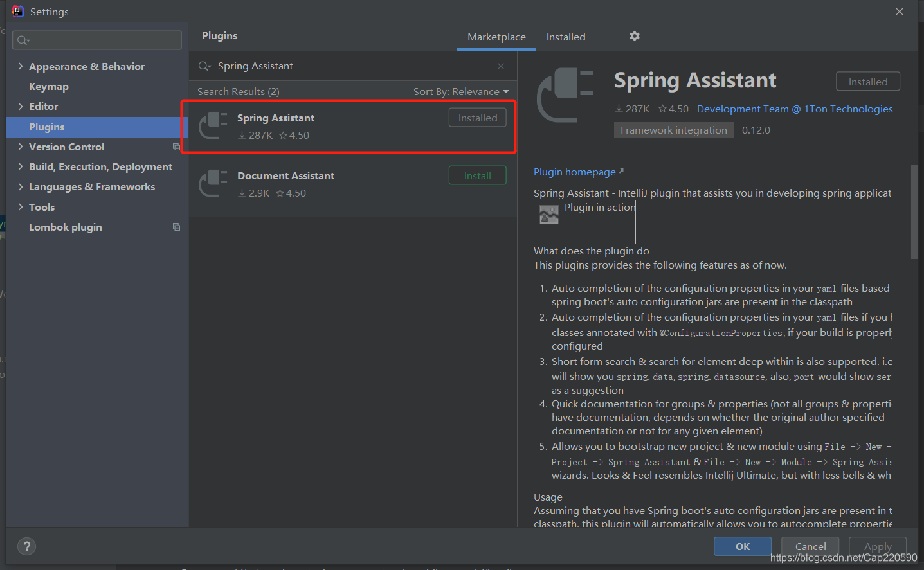Select the Spring Assistant plugin title

(x=276, y=118)
